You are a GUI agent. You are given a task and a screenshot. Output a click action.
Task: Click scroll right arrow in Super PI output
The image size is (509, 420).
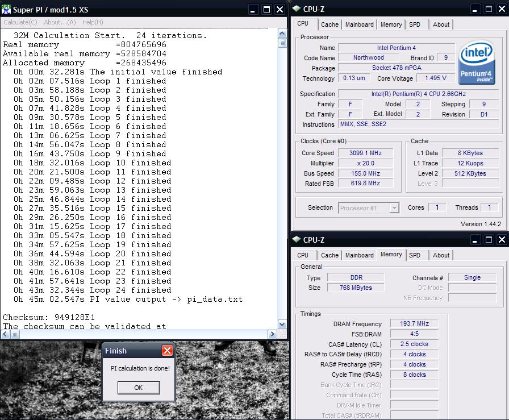[272, 334]
